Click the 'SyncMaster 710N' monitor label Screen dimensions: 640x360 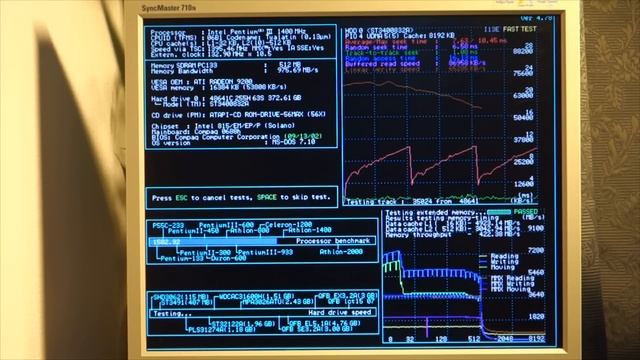click(169, 8)
